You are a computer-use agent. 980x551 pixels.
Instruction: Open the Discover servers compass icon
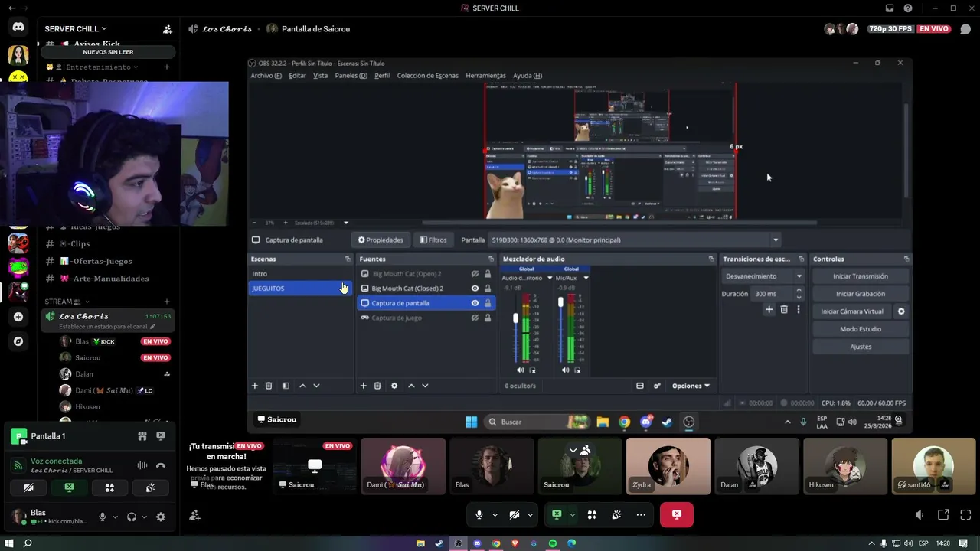click(18, 341)
